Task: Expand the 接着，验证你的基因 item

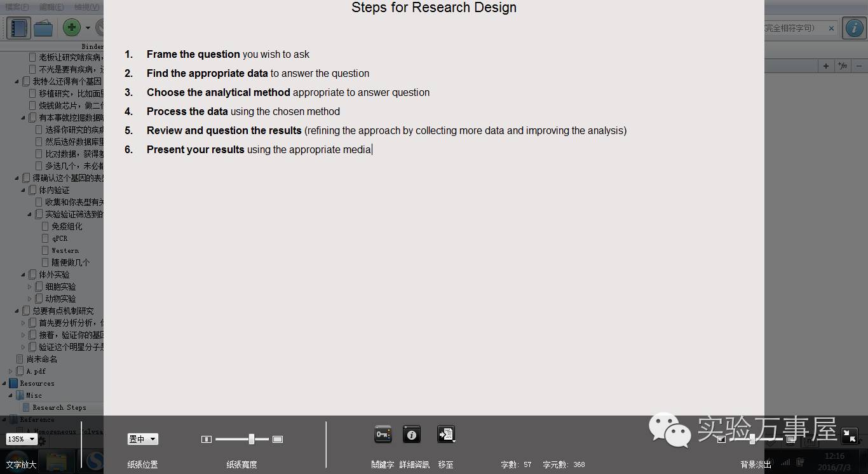Action: pos(24,335)
